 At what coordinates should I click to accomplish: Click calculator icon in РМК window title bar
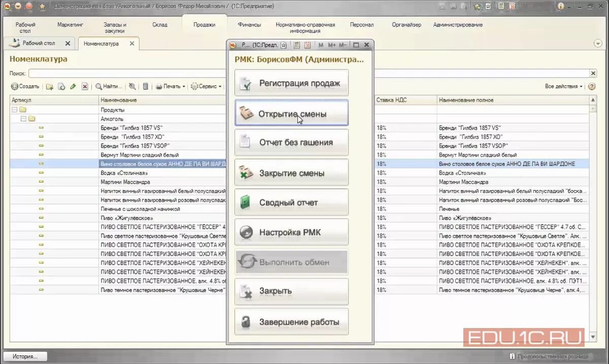tap(297, 45)
